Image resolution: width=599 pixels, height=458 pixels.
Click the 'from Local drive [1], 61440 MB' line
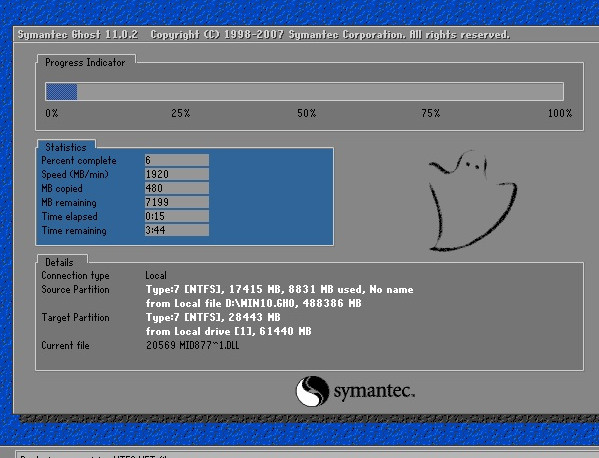[x=228, y=331]
